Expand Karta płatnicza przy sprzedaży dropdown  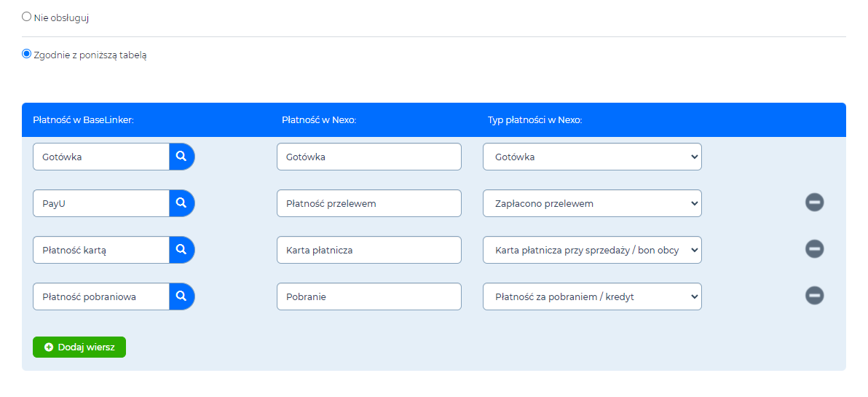(x=592, y=250)
